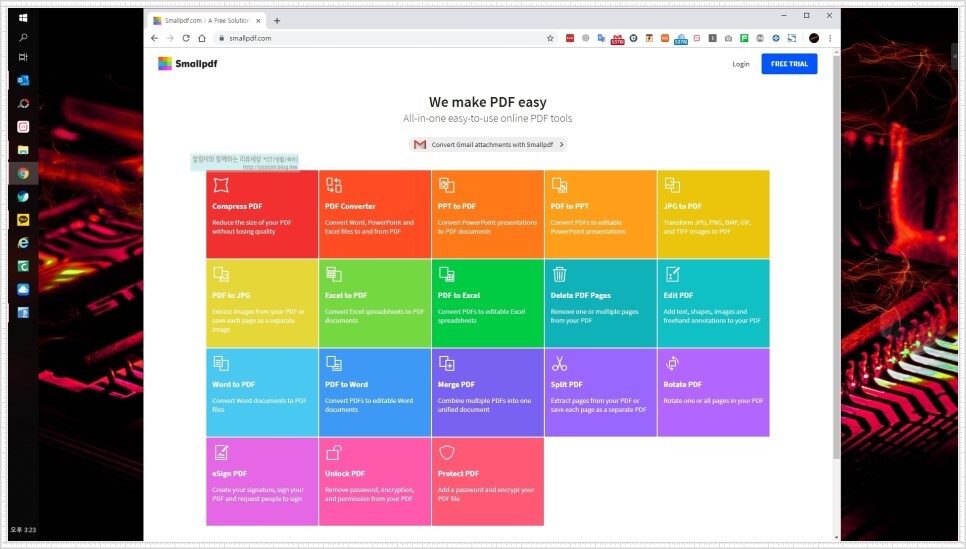Open KakaoTalk from the taskbar

pos(23,219)
